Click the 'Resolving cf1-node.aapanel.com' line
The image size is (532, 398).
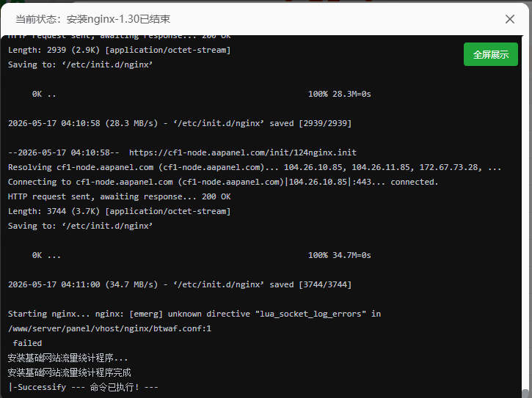click(255, 167)
